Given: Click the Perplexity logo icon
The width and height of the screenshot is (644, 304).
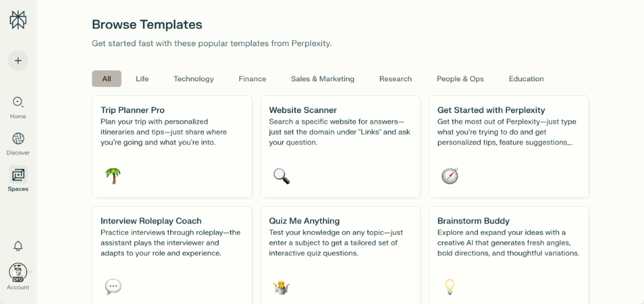Looking at the screenshot, I should click(x=18, y=20).
